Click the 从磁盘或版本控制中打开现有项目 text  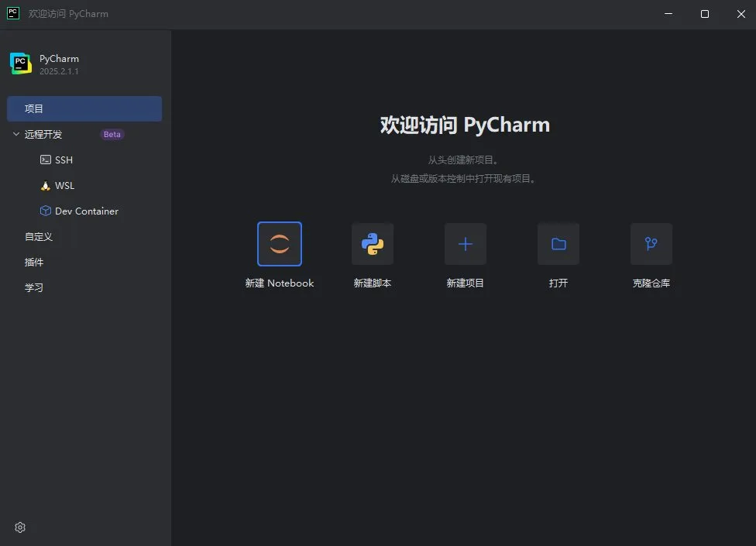pyautogui.click(x=463, y=179)
